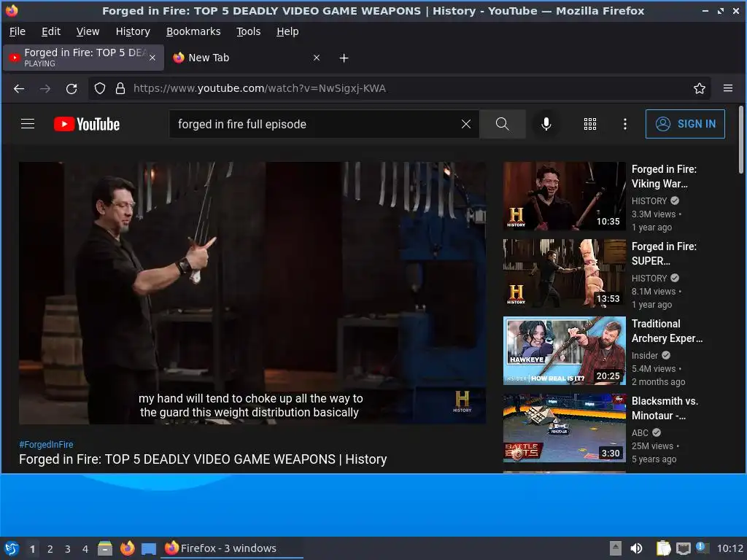The image size is (747, 560).
Task: Switch to workspace 4 in taskbar
Action: pyautogui.click(x=85, y=549)
